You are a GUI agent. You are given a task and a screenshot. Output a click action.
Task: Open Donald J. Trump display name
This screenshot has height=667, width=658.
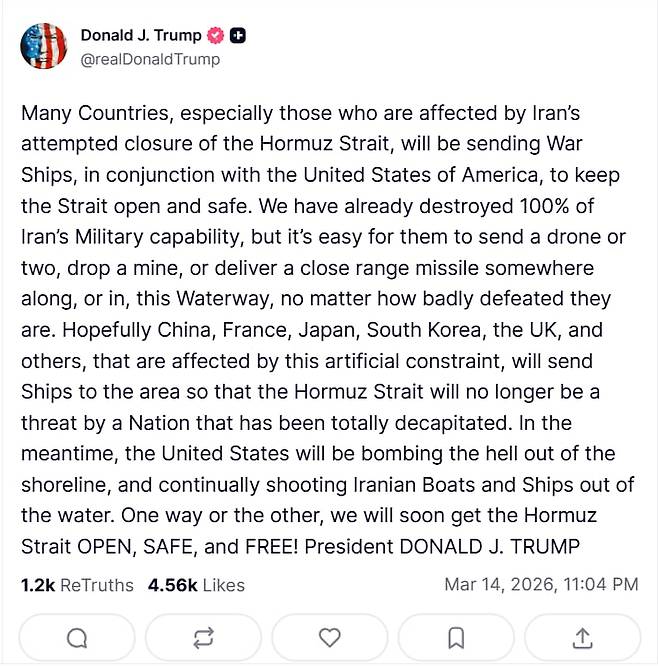(140, 36)
